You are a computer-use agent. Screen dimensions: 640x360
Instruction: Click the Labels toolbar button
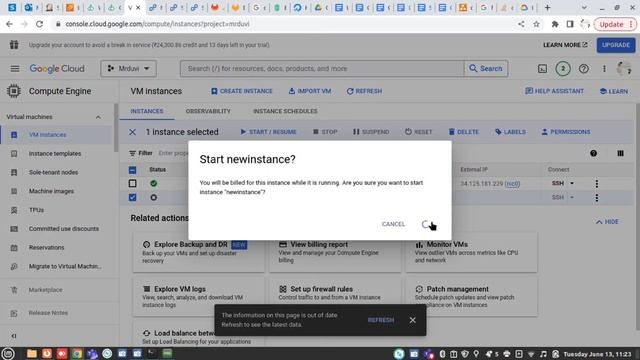[510, 132]
